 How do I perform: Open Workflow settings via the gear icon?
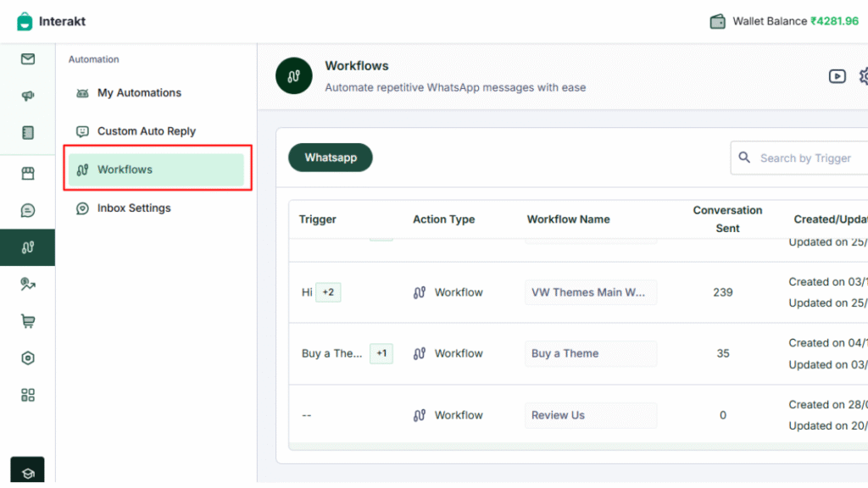tap(863, 75)
